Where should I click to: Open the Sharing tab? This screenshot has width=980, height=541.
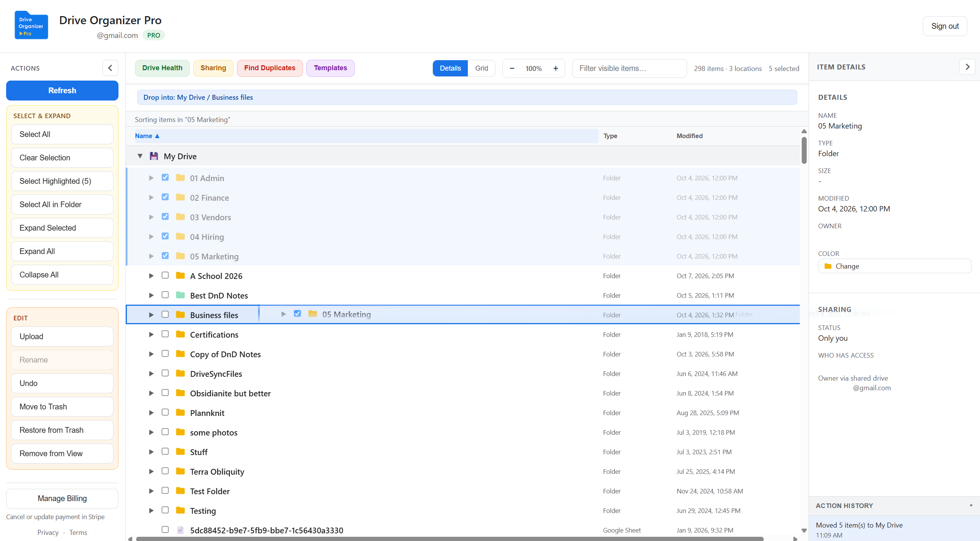pyautogui.click(x=213, y=68)
